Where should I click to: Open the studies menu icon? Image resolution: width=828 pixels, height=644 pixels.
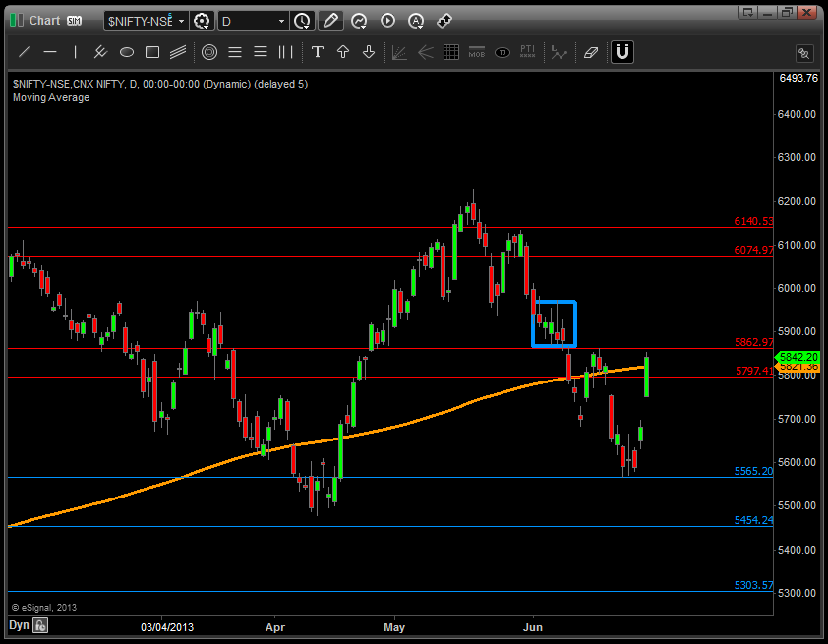359,20
